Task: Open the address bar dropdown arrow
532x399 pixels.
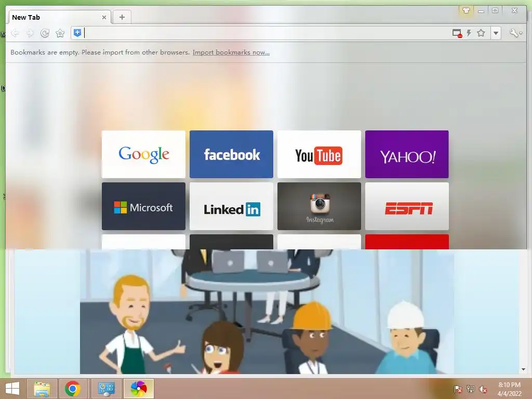Action: tap(496, 33)
